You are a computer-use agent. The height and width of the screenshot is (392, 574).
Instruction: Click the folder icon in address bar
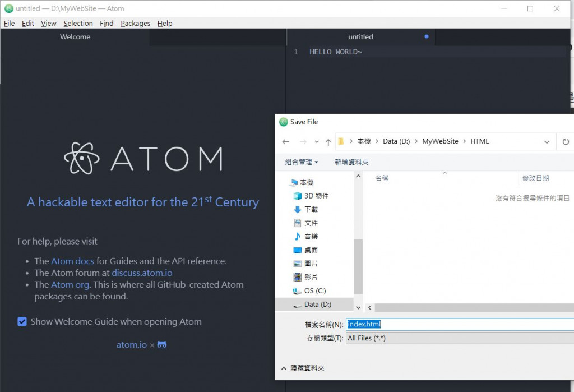(341, 141)
